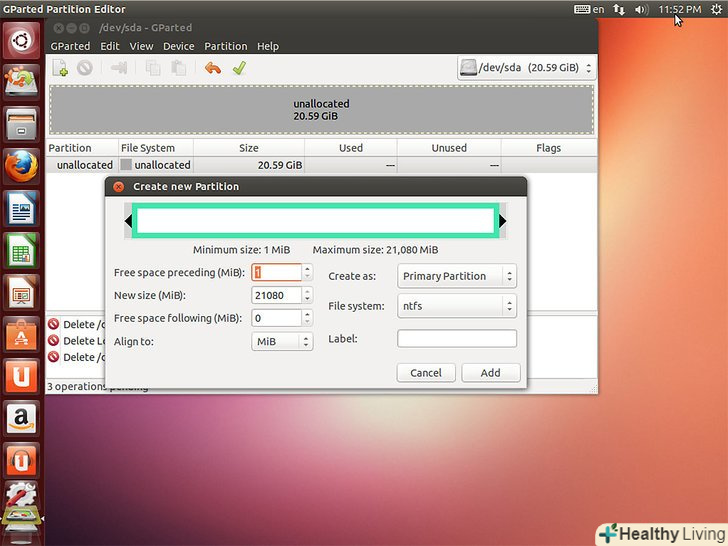The height and width of the screenshot is (546, 728).
Task: Open the Install Ubuntu launcher icon
Action: 21,82
